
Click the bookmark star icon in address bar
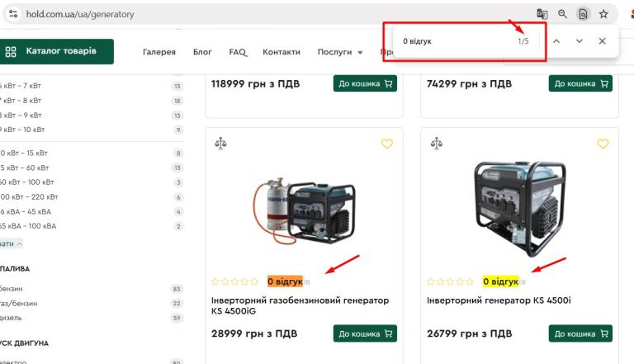tap(603, 14)
